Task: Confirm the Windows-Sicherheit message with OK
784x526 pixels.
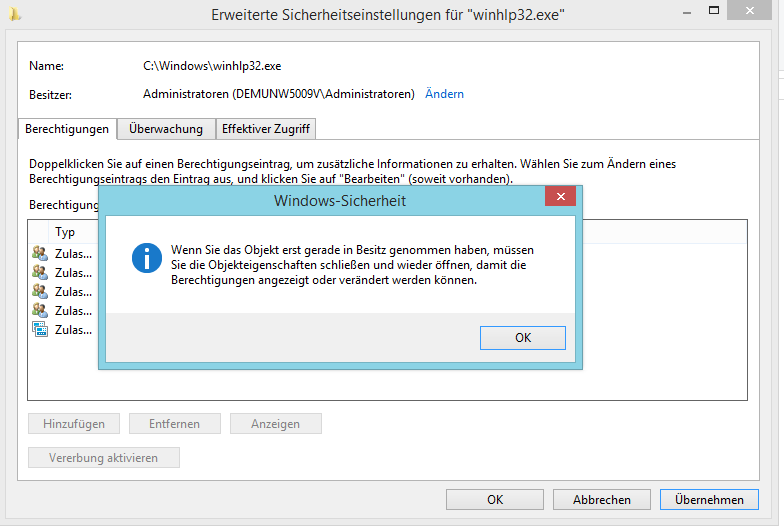Action: pos(522,338)
